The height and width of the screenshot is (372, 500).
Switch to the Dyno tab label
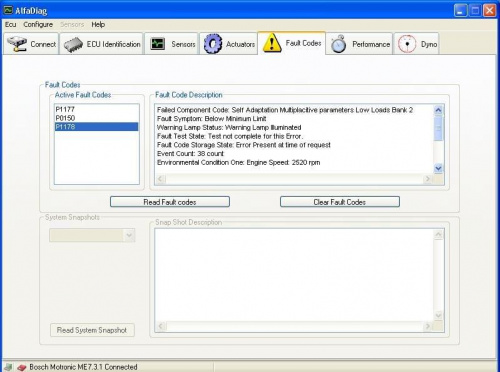(x=429, y=44)
